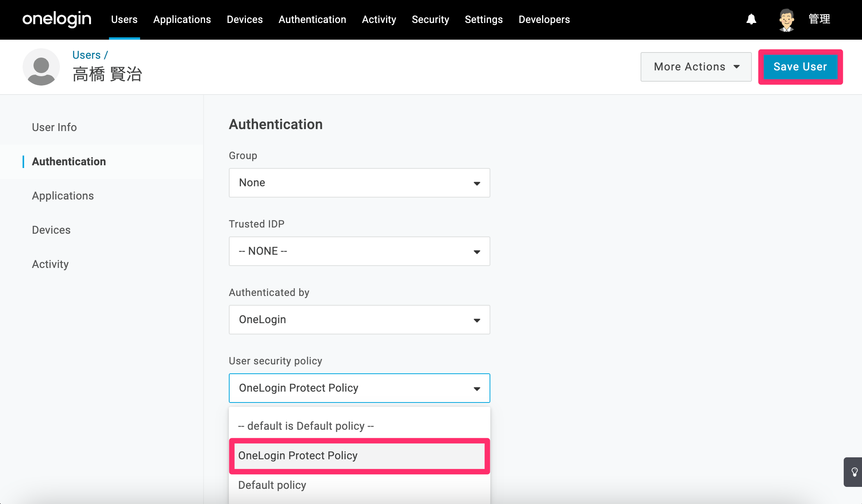This screenshot has height=504, width=862.
Task: Switch to the User Info tab
Action: 54,127
